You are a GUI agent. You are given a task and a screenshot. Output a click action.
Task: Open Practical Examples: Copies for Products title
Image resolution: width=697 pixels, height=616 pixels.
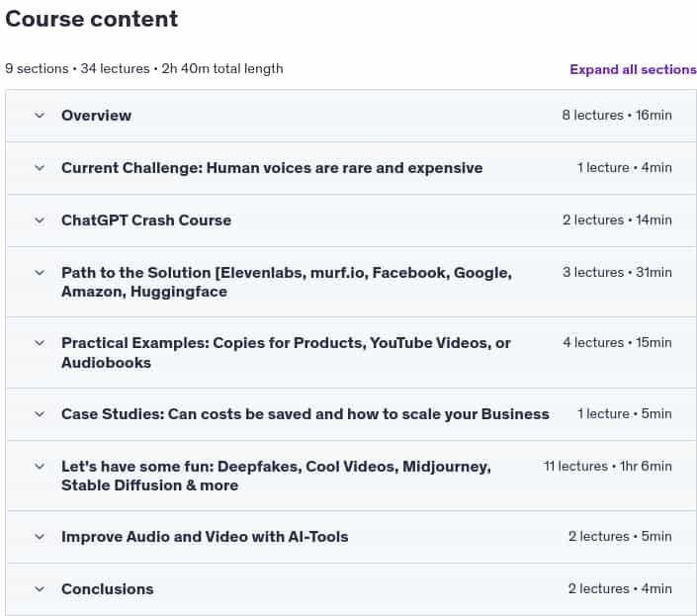pyautogui.click(x=286, y=352)
